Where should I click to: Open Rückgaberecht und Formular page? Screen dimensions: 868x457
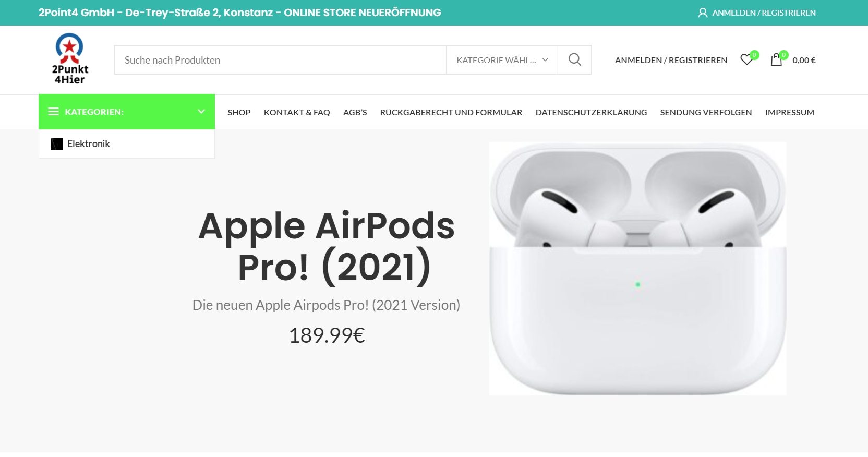click(x=451, y=112)
